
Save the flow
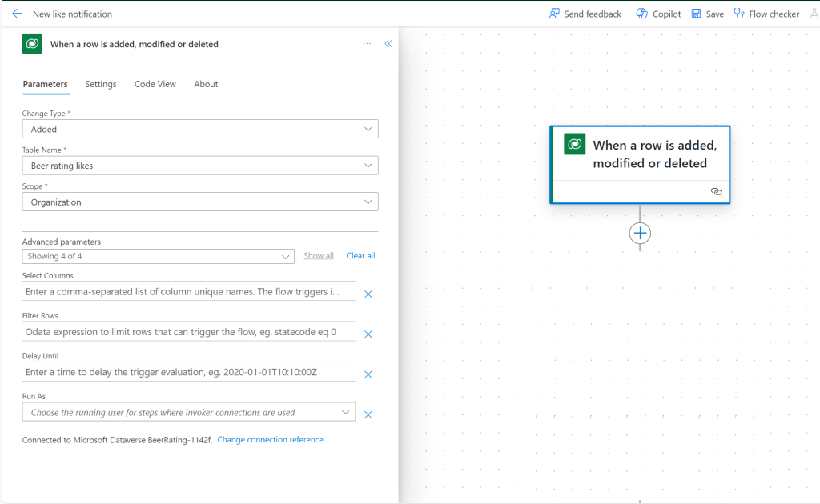click(x=707, y=14)
